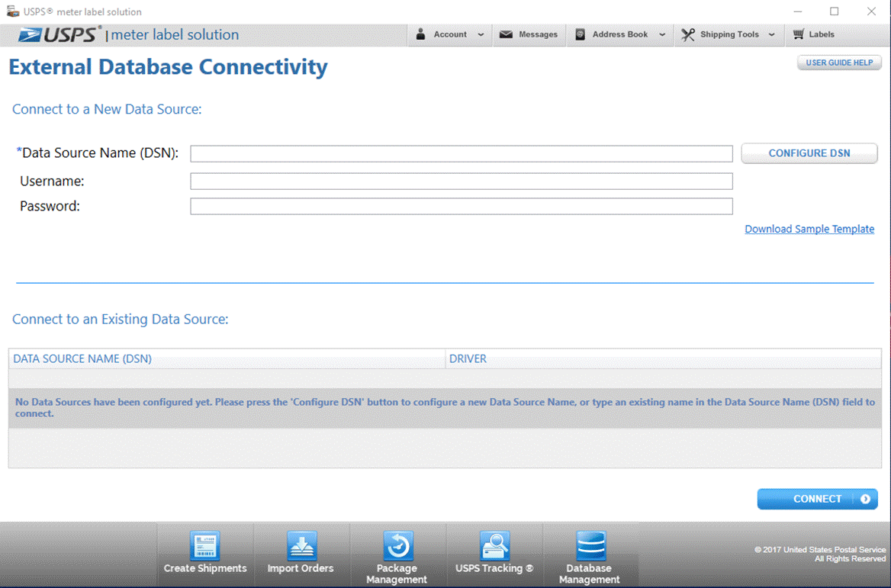Screen dimensions: 891x588
Task: Minimize the application window
Action: (x=798, y=11)
